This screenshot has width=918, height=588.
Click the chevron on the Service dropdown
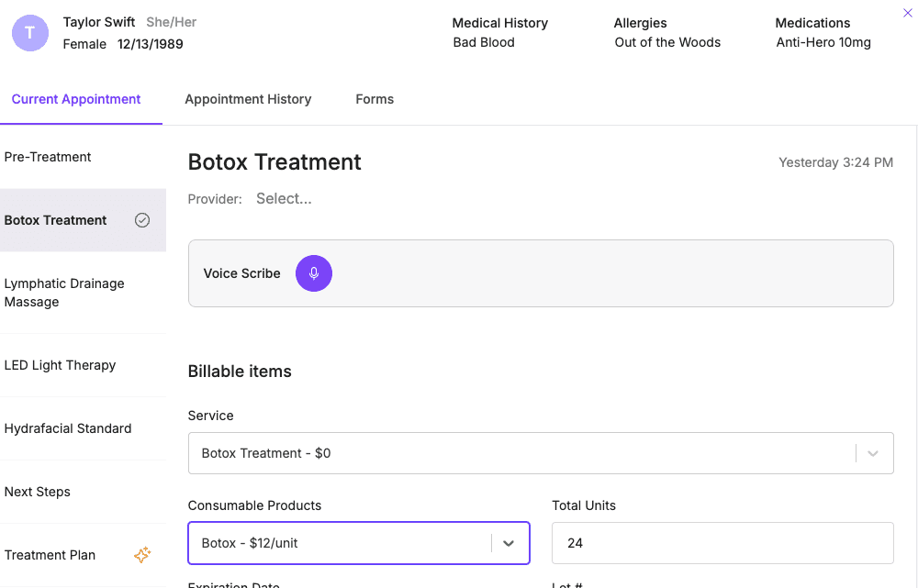pyautogui.click(x=873, y=452)
